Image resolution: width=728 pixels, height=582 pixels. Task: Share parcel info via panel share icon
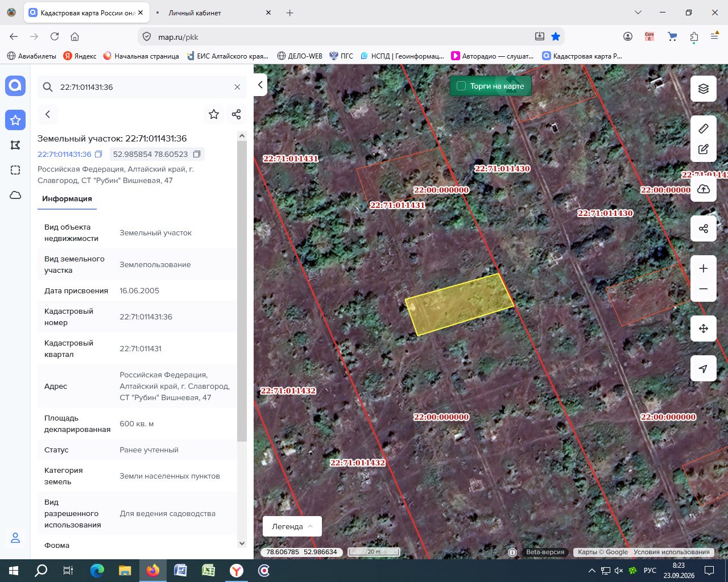[237, 114]
